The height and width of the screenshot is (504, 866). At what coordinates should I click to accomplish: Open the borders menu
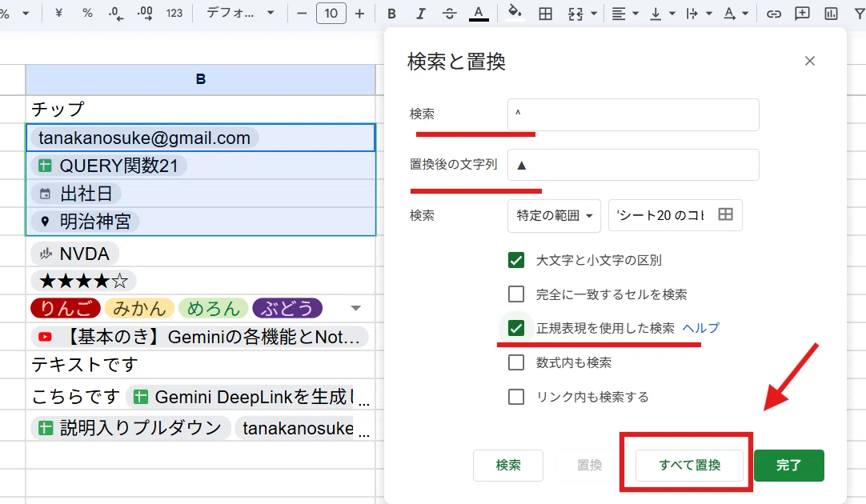tap(545, 14)
